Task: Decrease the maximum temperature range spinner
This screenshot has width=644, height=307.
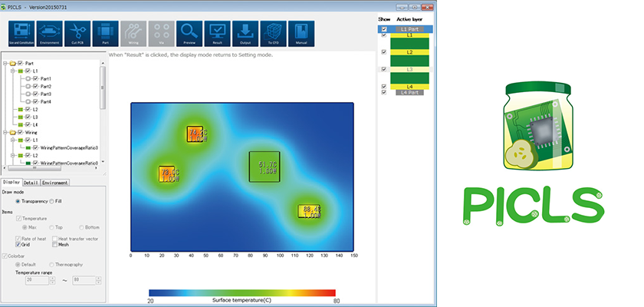Action: 98,282
